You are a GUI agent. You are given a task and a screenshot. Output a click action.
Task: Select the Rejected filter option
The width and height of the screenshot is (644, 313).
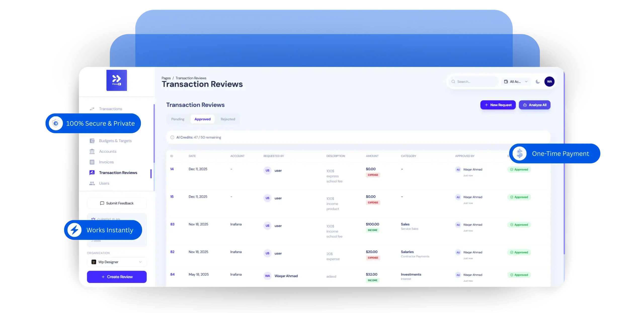coord(228,119)
